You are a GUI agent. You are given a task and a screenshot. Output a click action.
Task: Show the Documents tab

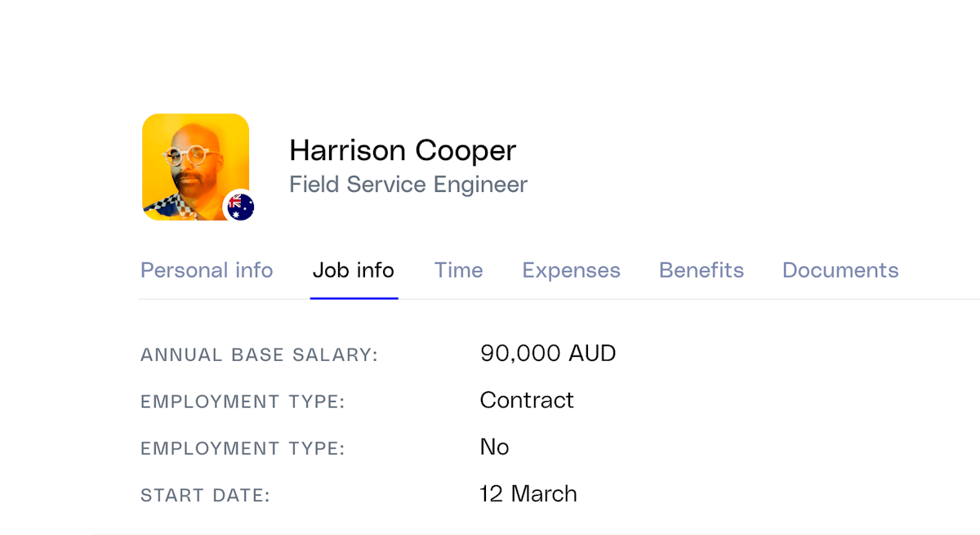[x=840, y=270]
